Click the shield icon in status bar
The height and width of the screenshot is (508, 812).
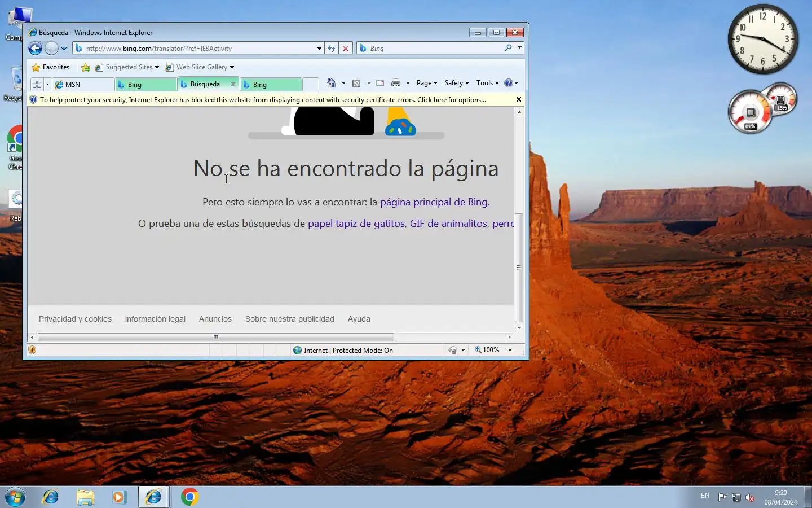pos(32,350)
